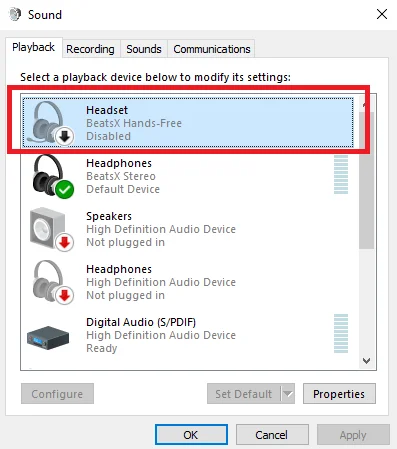397x449 pixels.
Task: Click the BeatsX Stereo headphones icon
Action: coord(53,176)
